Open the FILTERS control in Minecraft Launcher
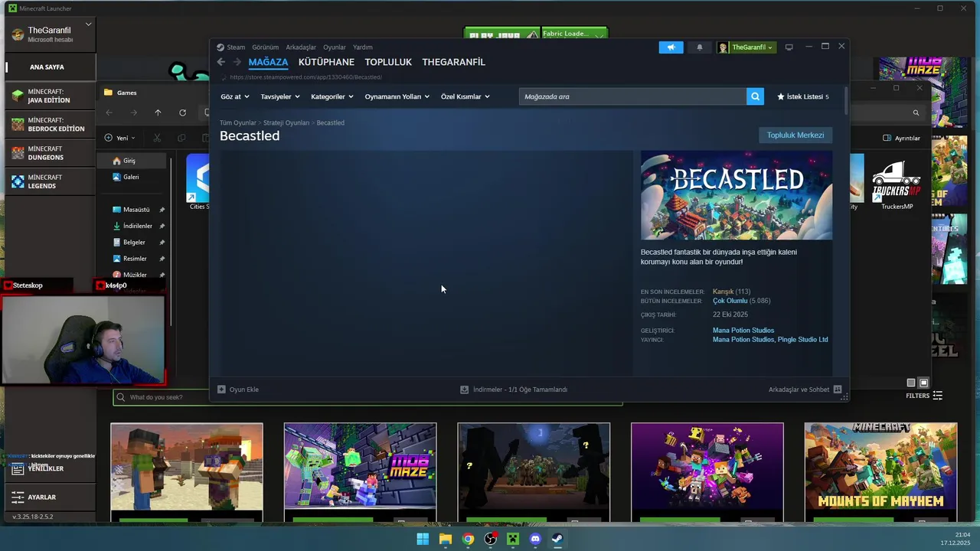The width and height of the screenshot is (980, 551). coord(924,396)
